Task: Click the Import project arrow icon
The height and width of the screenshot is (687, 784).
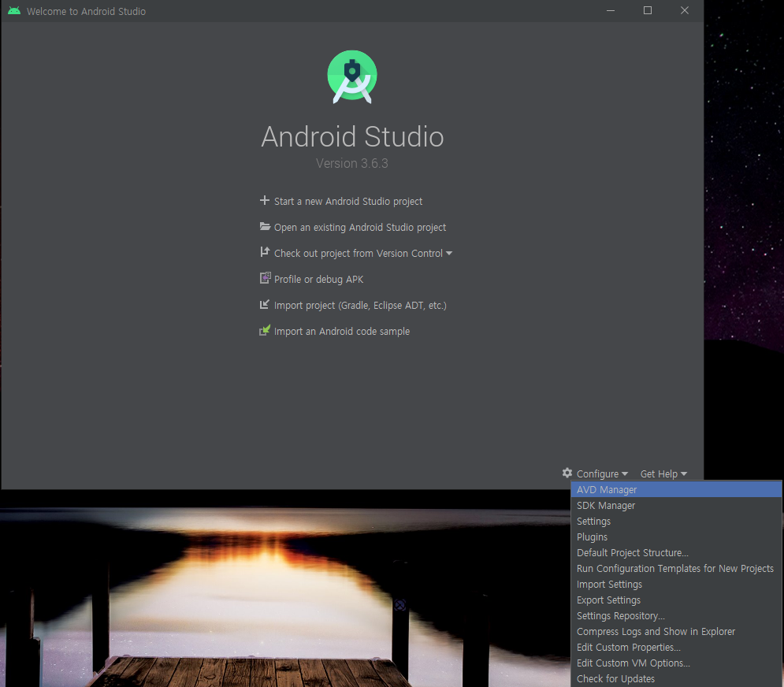Action: pyautogui.click(x=265, y=304)
